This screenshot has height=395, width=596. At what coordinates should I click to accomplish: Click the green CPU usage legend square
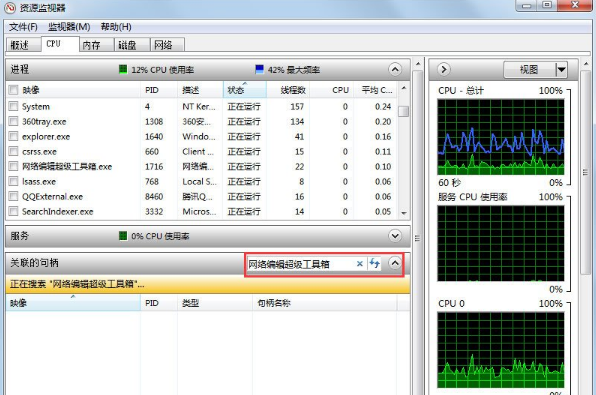pos(123,69)
